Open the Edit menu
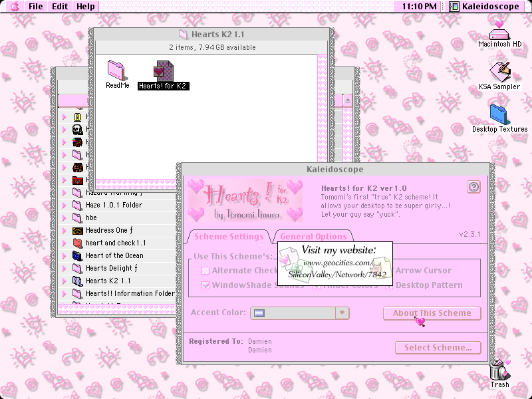Viewport: 532px width, 399px height. (x=60, y=6)
